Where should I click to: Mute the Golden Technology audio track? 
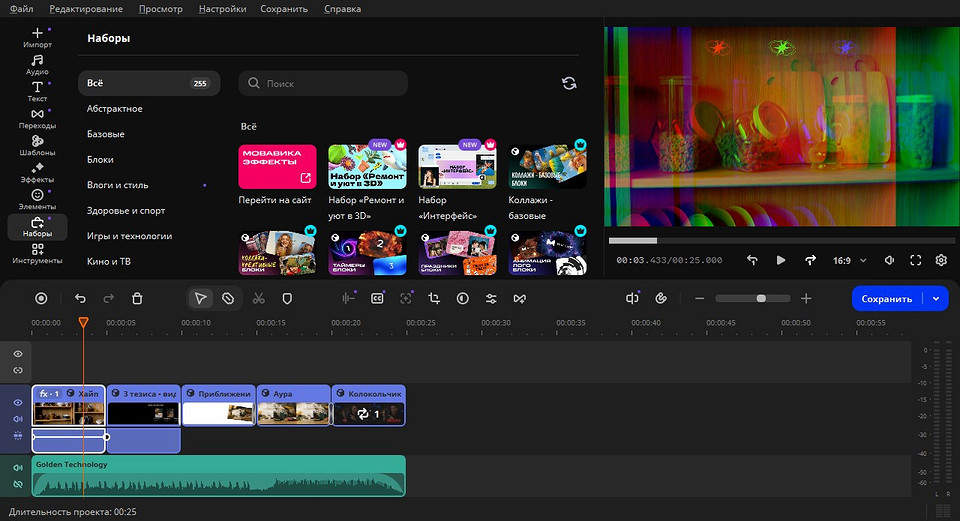[18, 468]
